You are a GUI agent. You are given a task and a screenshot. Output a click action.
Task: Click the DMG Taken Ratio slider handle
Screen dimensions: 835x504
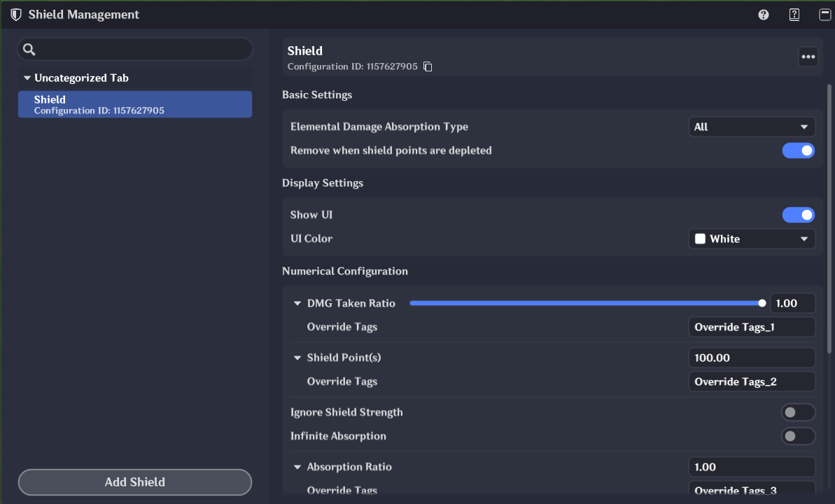click(x=762, y=303)
